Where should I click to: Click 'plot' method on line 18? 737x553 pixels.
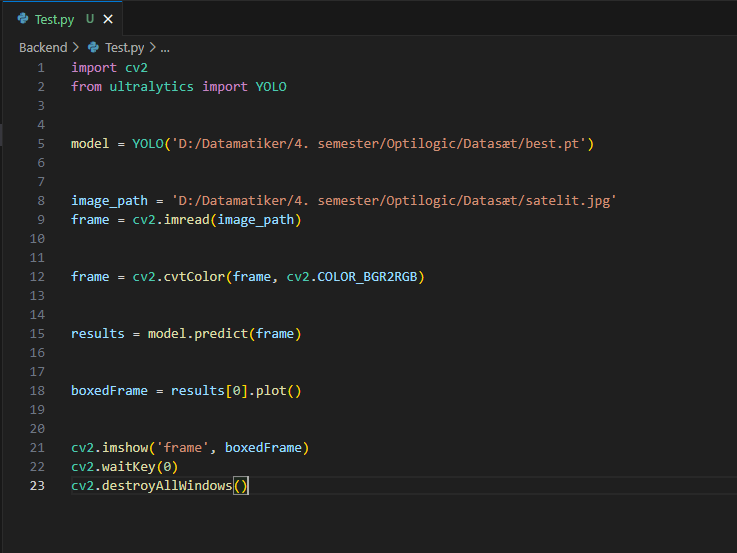point(271,391)
